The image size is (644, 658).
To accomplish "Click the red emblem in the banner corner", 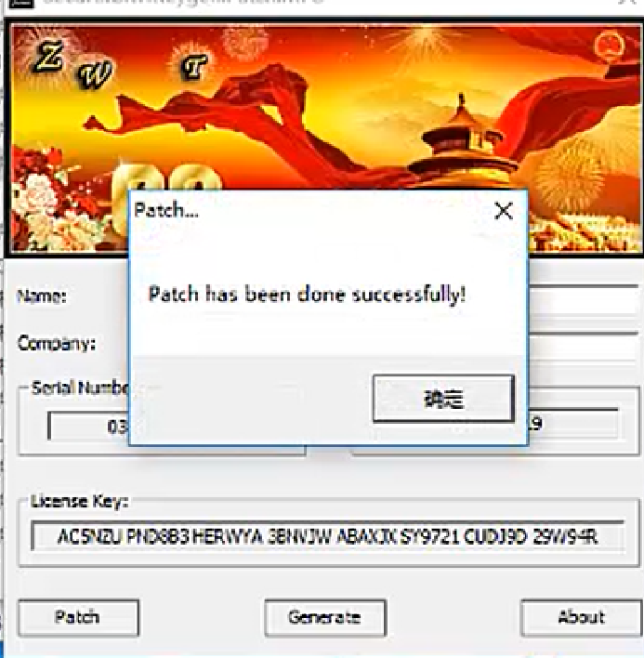I will [x=610, y=46].
